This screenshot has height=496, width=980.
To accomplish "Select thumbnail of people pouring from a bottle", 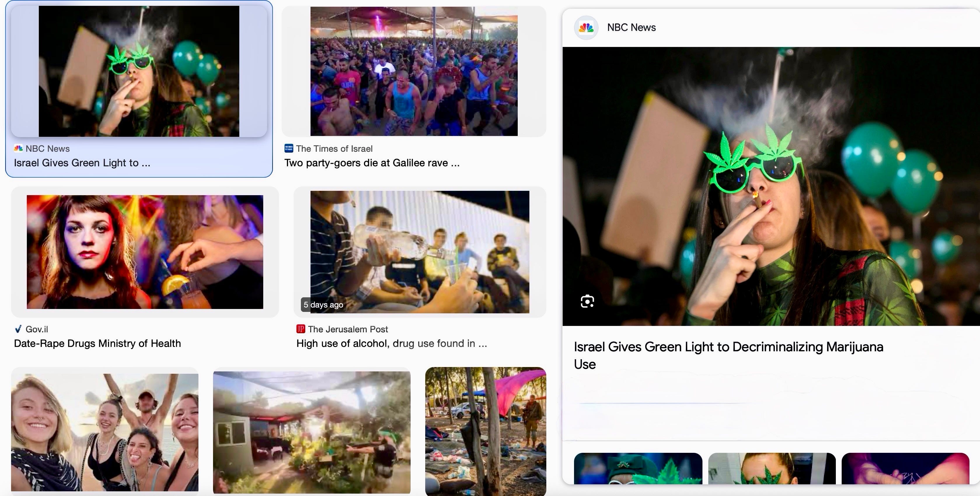I will [420, 252].
